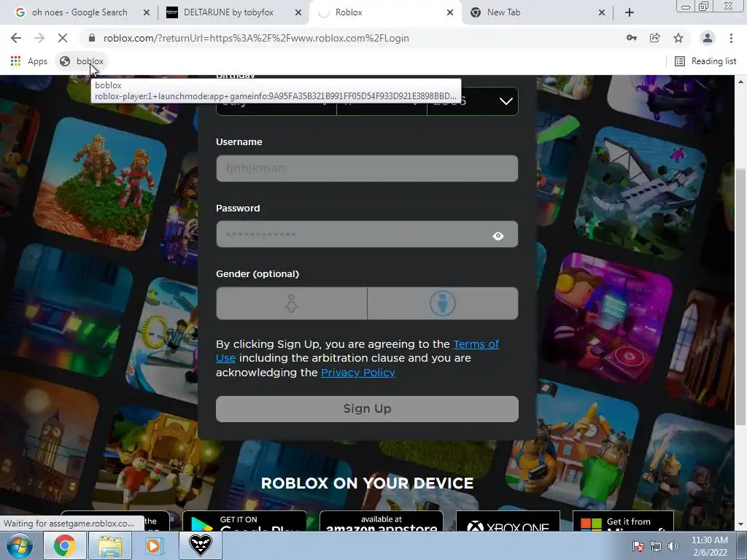The image size is (747, 560).
Task: Close the Roblox tab
Action: [449, 12]
